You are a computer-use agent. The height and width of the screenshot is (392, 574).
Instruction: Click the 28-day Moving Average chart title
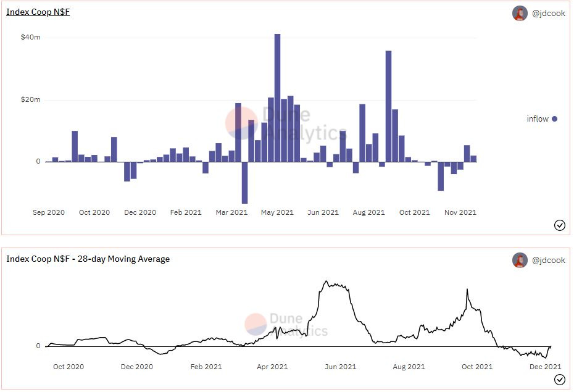coord(88,259)
